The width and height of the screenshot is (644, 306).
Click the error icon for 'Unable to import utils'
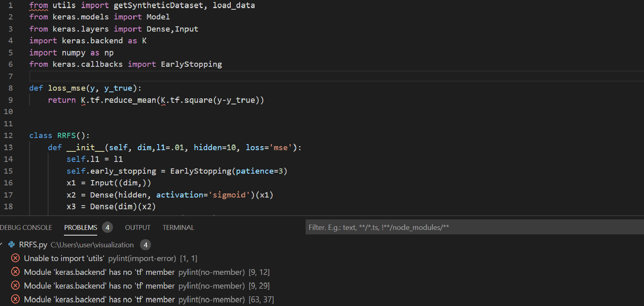[x=15, y=258]
